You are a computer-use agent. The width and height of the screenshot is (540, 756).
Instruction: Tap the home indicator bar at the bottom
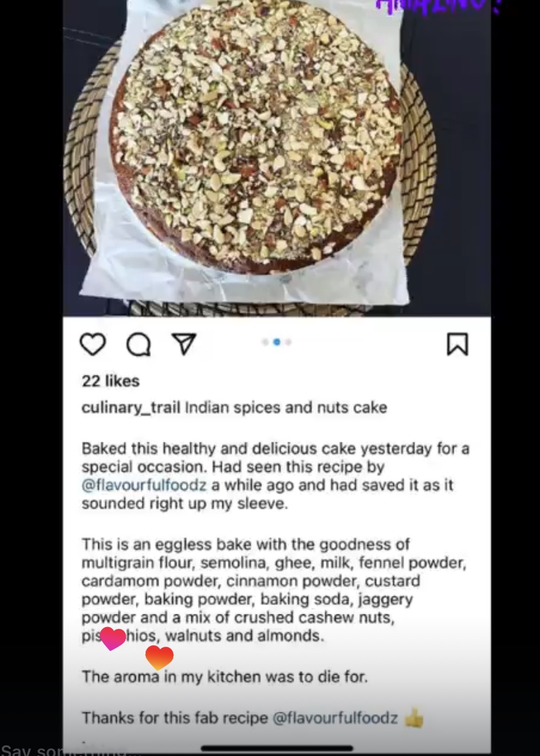coord(277,748)
